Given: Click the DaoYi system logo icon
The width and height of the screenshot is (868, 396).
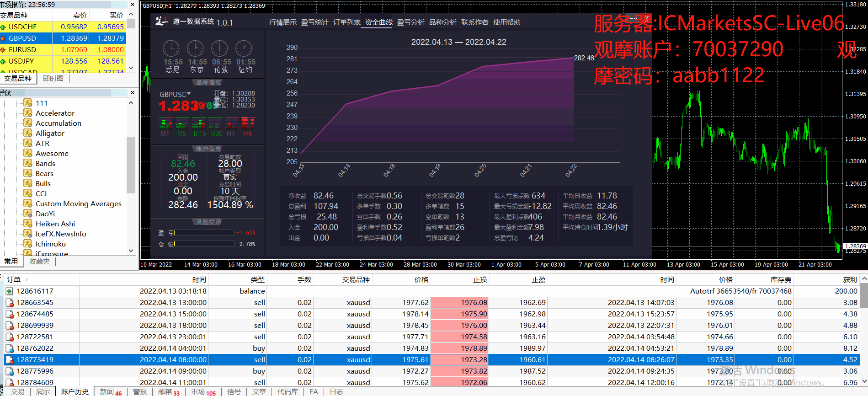Looking at the screenshot, I should pos(161,21).
